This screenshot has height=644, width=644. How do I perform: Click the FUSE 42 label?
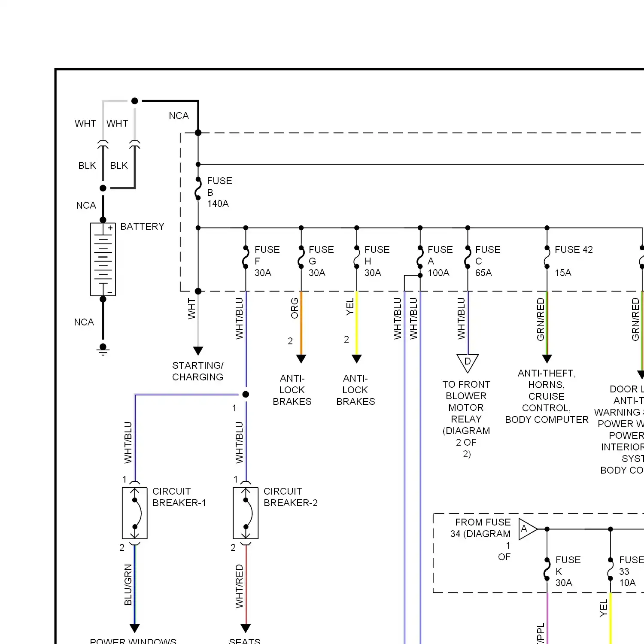[x=574, y=249]
